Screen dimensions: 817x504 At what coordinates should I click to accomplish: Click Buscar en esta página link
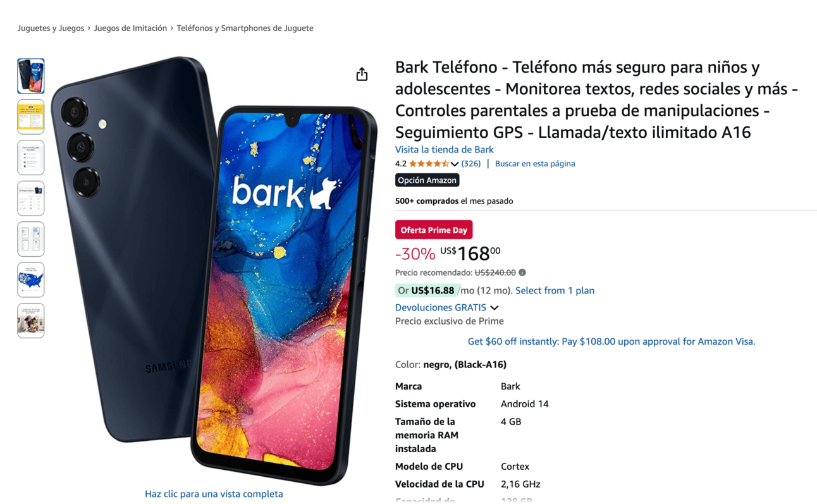coord(535,164)
